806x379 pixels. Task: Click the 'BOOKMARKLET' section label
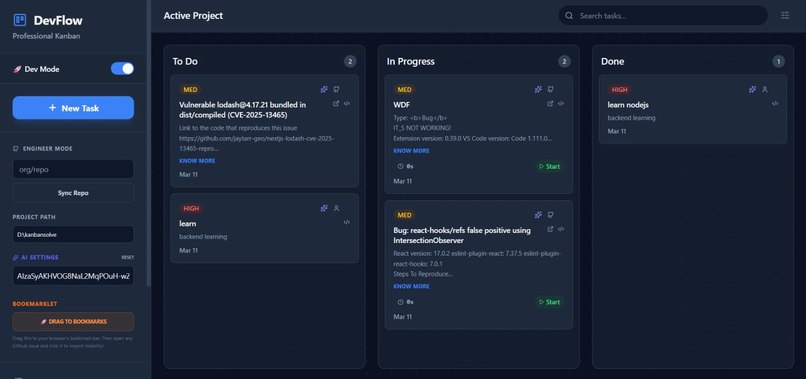click(35, 304)
